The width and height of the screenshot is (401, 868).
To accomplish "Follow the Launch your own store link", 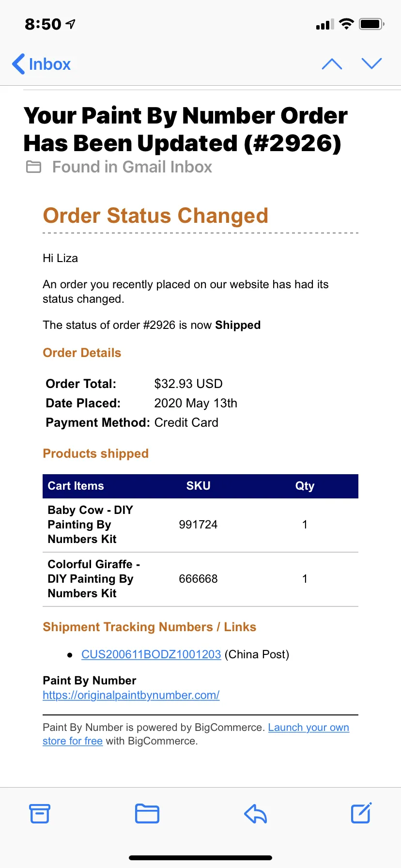I will [196, 734].
